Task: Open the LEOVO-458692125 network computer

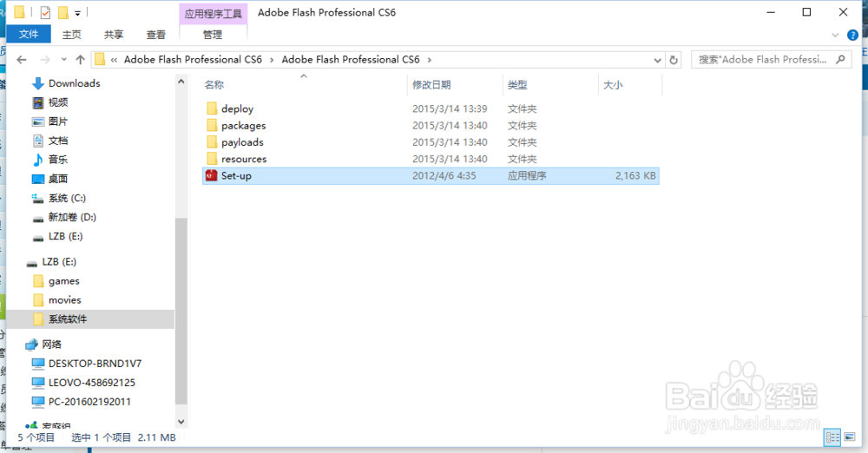Action: pos(92,383)
